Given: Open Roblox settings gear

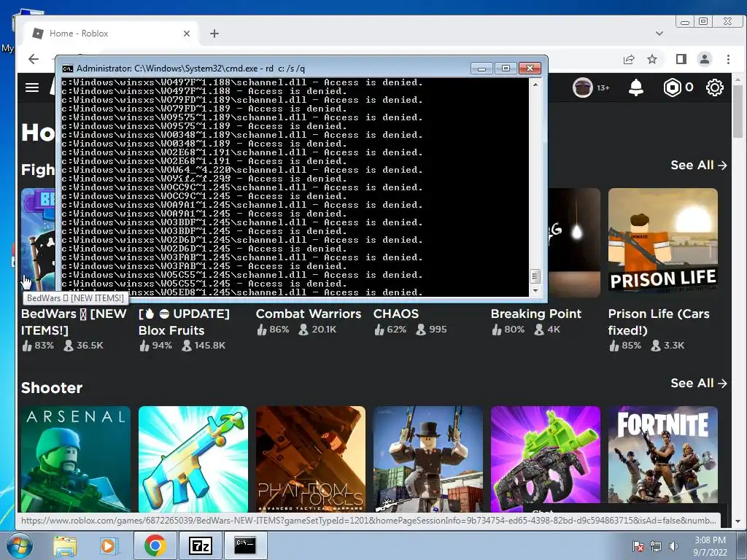Looking at the screenshot, I should tap(715, 87).
